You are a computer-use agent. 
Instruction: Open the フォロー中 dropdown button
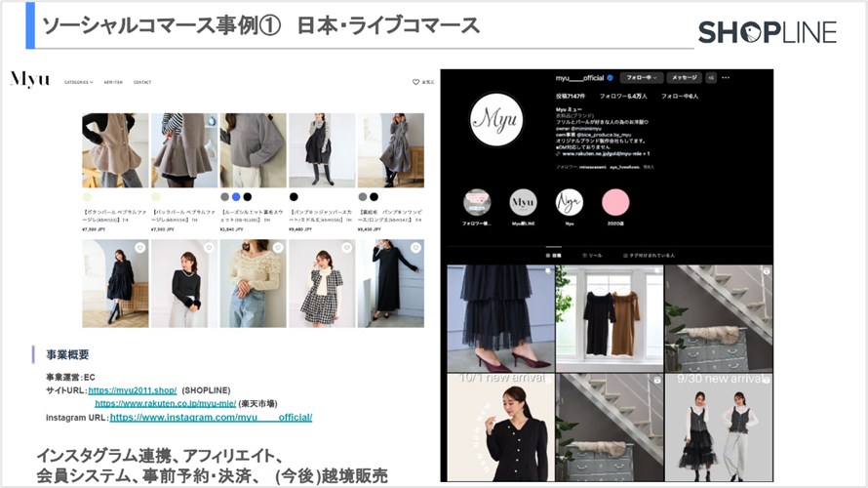pos(642,77)
